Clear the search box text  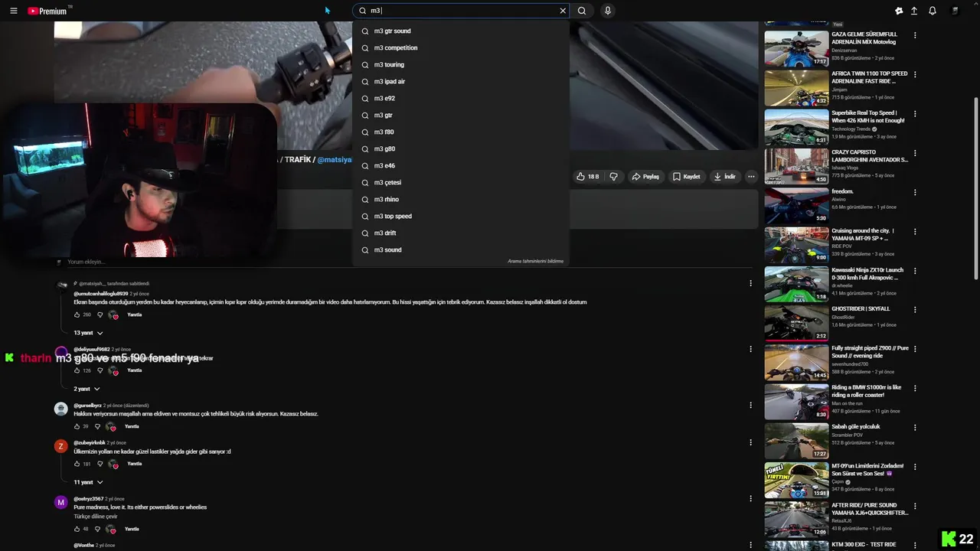click(563, 11)
